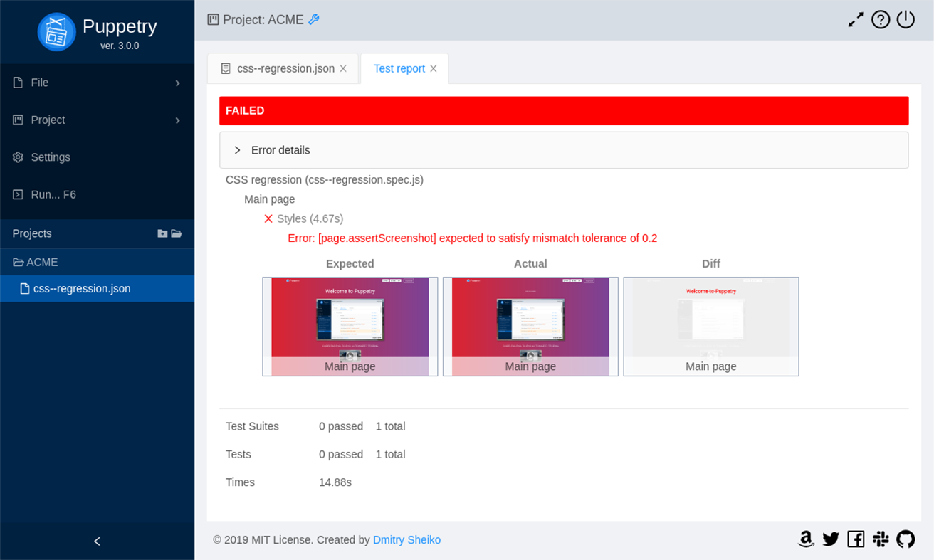Close the css--regression.json tab
The image size is (934, 560).
(343, 68)
